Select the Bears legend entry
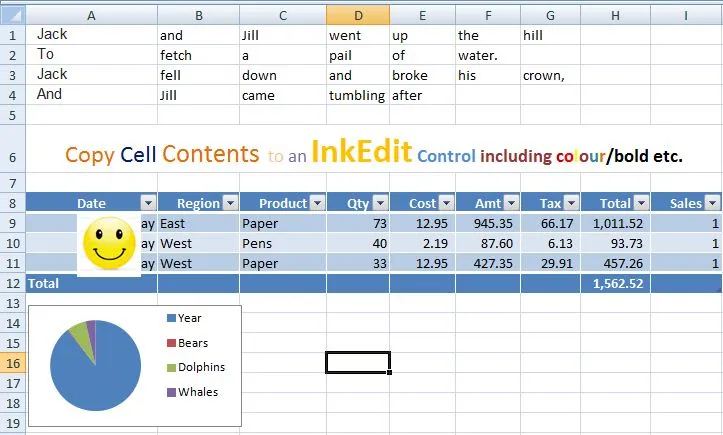723x435 pixels. pos(187,343)
